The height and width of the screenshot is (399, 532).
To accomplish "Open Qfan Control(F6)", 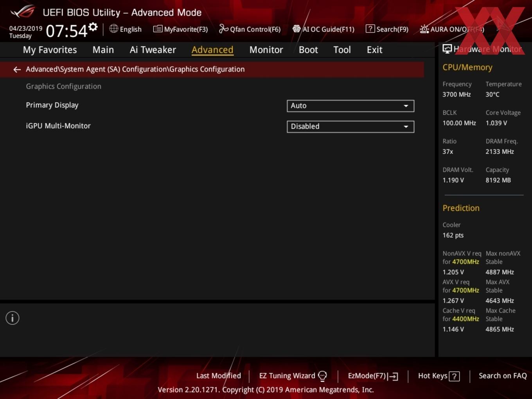I will [x=250, y=29].
